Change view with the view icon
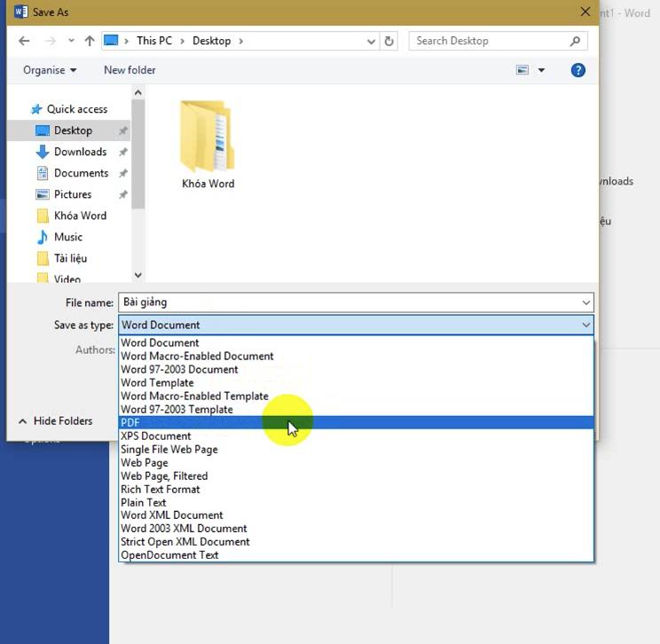This screenshot has width=660, height=644. [x=522, y=70]
